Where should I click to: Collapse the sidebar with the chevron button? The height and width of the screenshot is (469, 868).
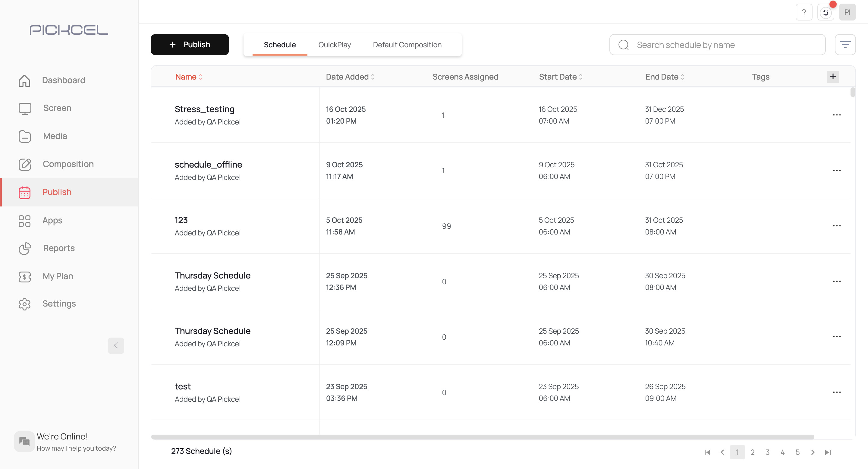tap(116, 345)
